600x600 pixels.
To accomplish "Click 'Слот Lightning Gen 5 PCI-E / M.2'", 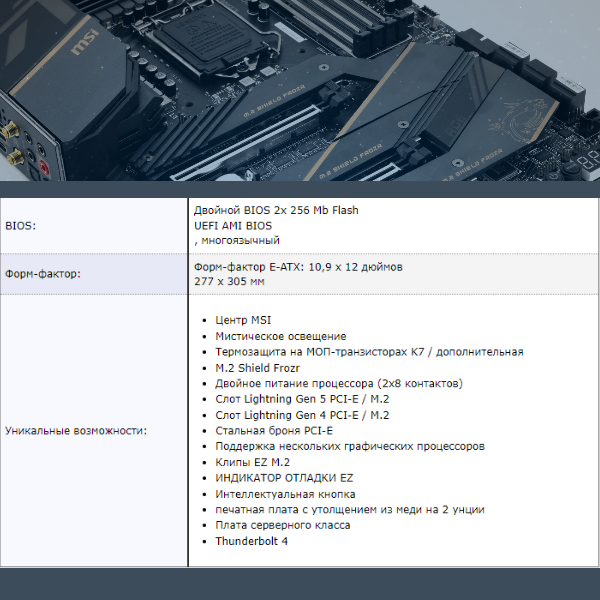I will point(302,399).
